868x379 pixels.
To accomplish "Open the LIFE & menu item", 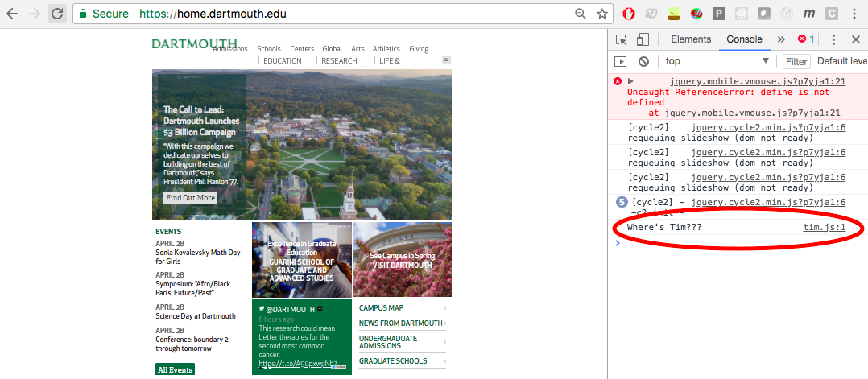I will pos(390,61).
